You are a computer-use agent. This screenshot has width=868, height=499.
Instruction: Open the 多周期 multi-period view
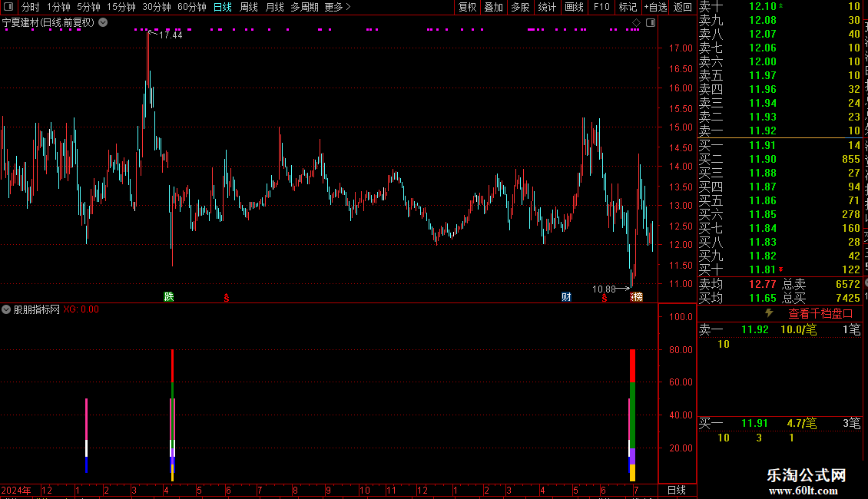[304, 7]
